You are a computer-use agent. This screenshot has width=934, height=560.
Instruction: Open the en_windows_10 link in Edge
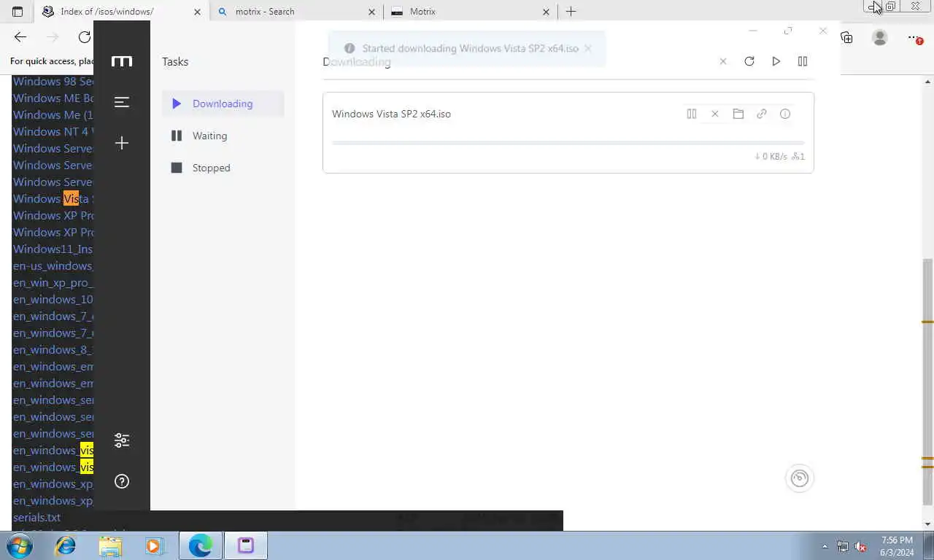[53, 299]
